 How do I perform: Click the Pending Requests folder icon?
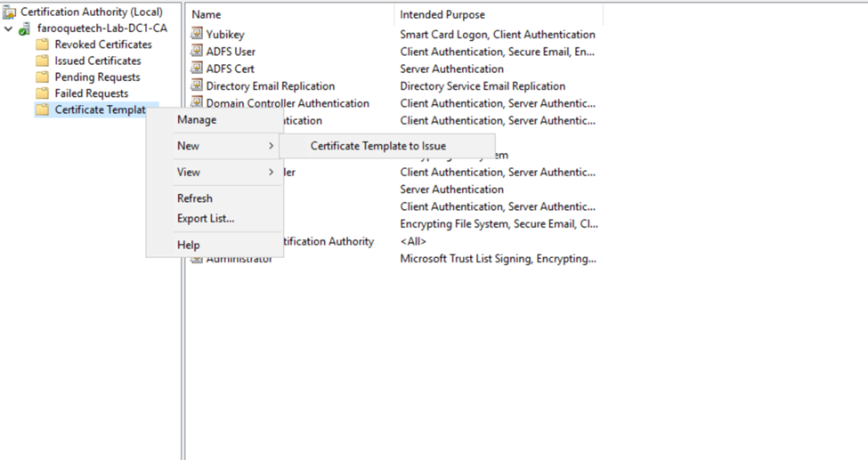tap(42, 77)
